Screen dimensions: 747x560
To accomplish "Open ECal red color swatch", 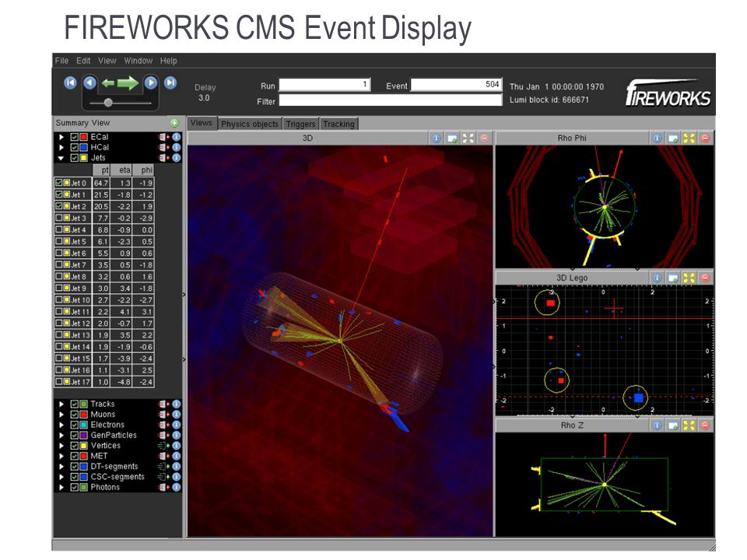I will (x=83, y=137).
